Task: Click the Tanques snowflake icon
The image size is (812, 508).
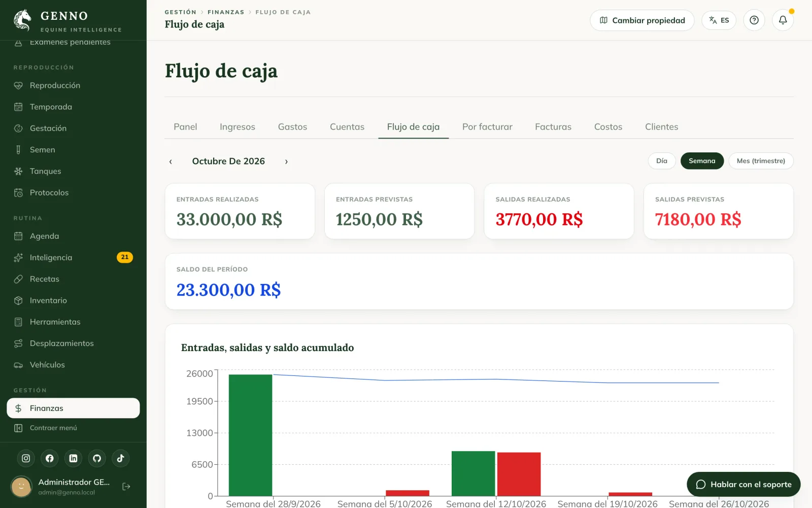Action: click(18, 171)
